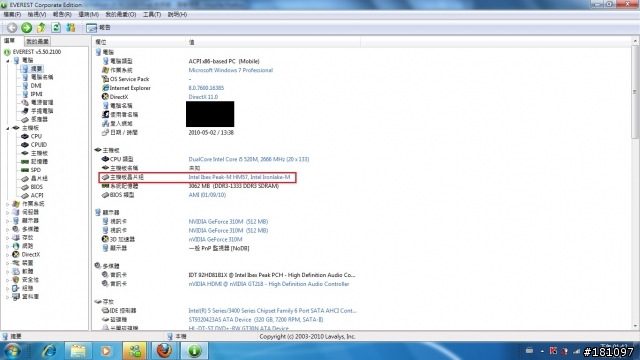
Task: Switch to Firefox in the taskbar
Action: [x=164, y=351]
